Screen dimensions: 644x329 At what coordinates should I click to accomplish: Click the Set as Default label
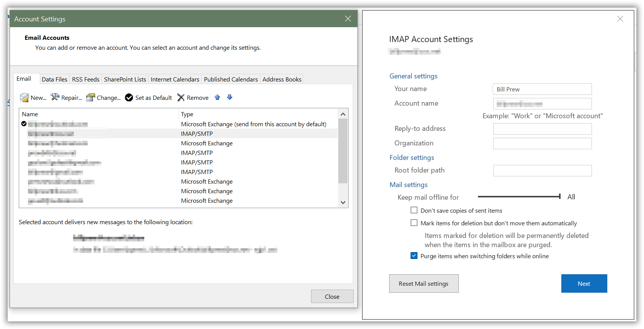153,98
